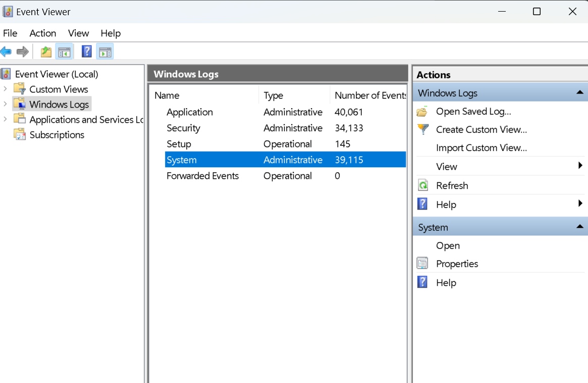The image size is (588, 383).
Task: Click the 40,061 event count cell
Action: pyautogui.click(x=349, y=112)
